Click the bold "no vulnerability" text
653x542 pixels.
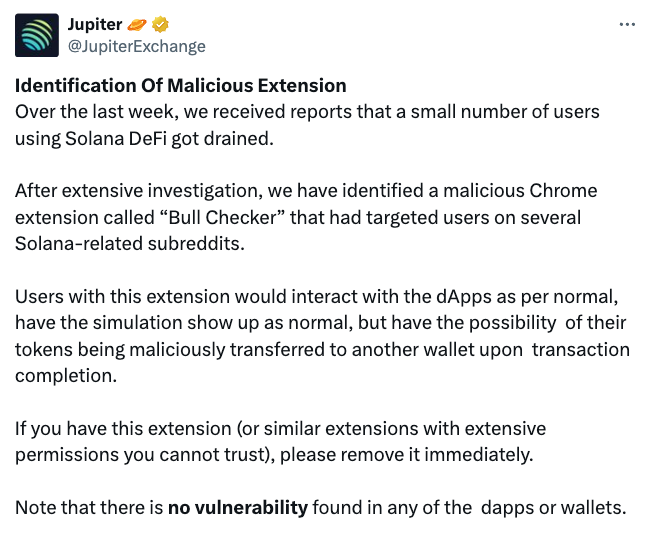[237, 507]
